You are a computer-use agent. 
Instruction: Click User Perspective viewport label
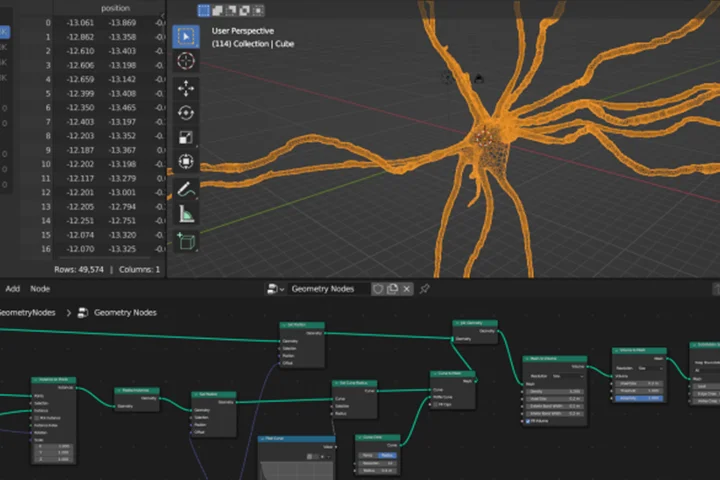pos(242,31)
